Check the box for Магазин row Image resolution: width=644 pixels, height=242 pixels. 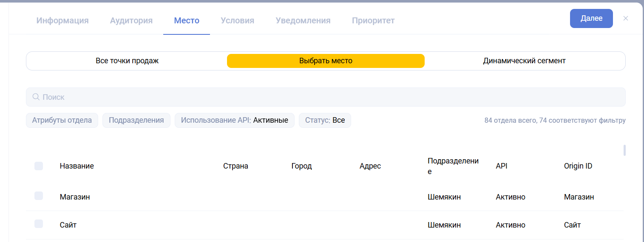(x=39, y=196)
